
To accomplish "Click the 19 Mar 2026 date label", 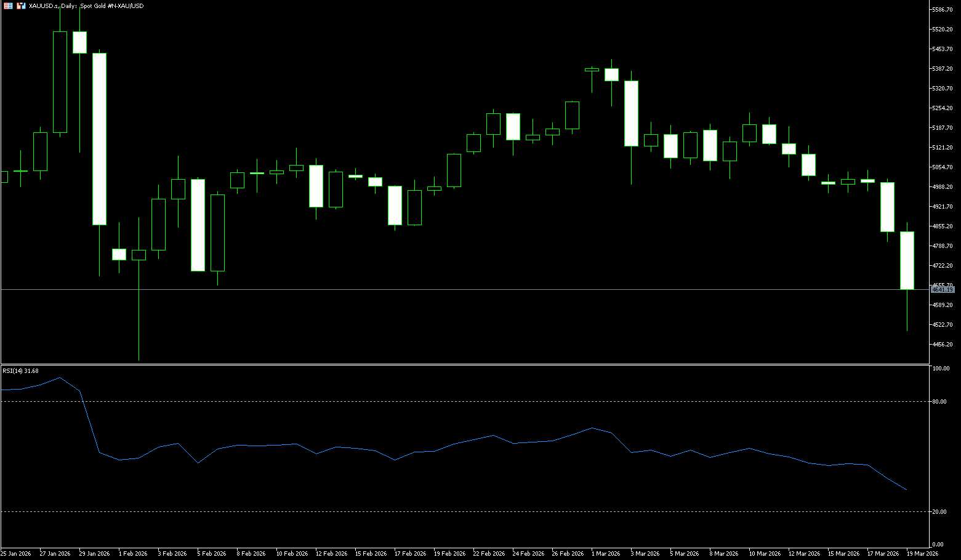I will pos(922,554).
